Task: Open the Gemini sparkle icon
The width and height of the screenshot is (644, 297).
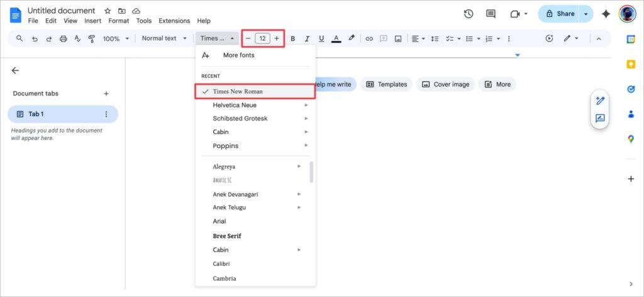Action: click(606, 14)
